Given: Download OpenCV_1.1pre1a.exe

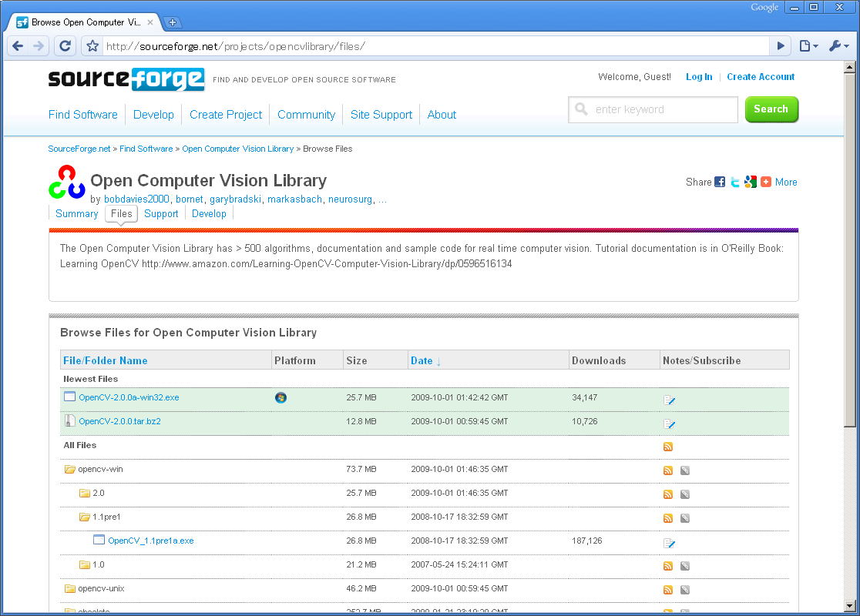Looking at the screenshot, I should [151, 541].
